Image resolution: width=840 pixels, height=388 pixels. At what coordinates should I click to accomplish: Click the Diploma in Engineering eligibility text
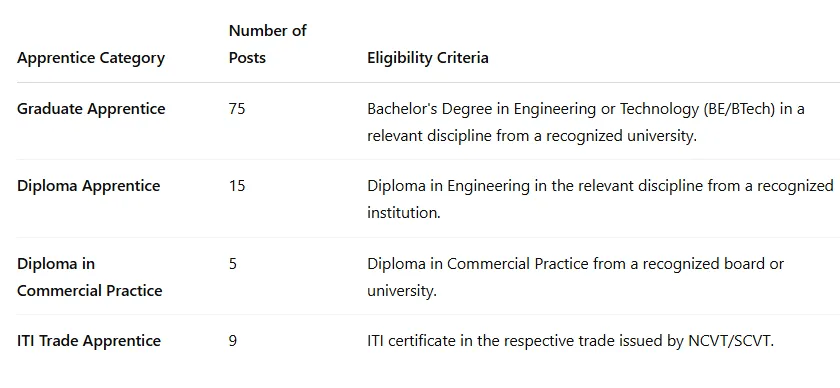(601, 199)
